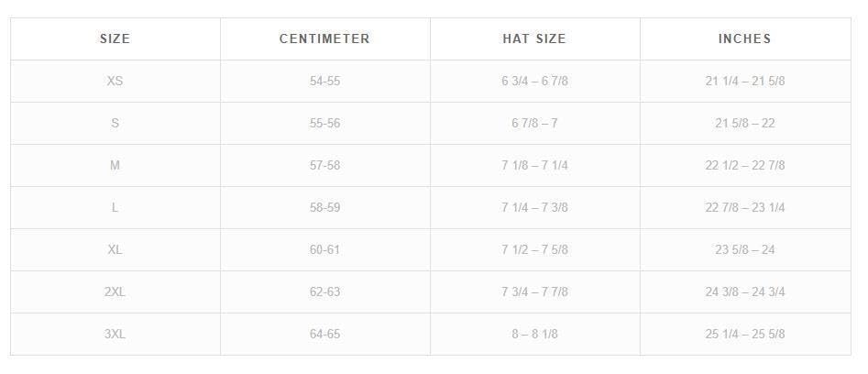Click the INCHES column header
The image size is (868, 374).
click(x=744, y=38)
